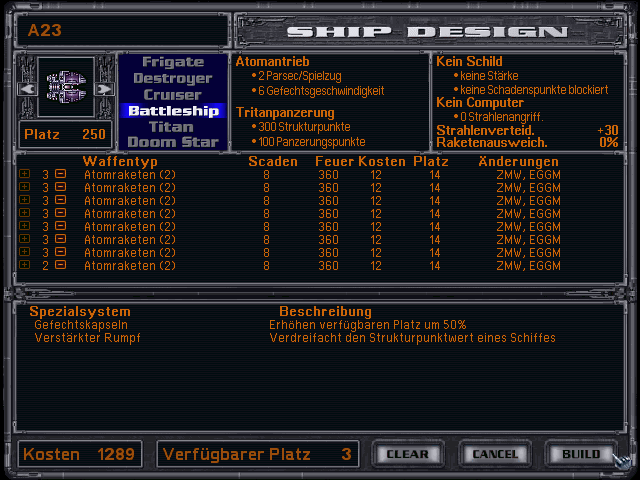Click the next ship picture right arrow
This screenshot has width=640, height=480.
point(106,89)
